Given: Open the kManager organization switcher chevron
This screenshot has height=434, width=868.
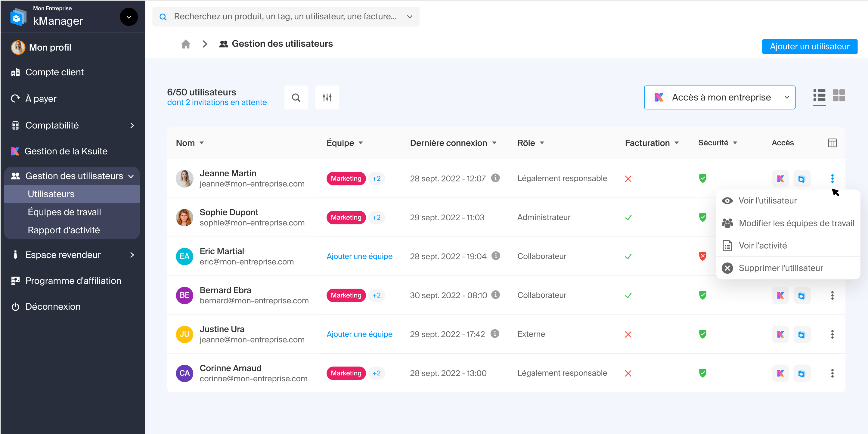Looking at the screenshot, I should point(129,17).
